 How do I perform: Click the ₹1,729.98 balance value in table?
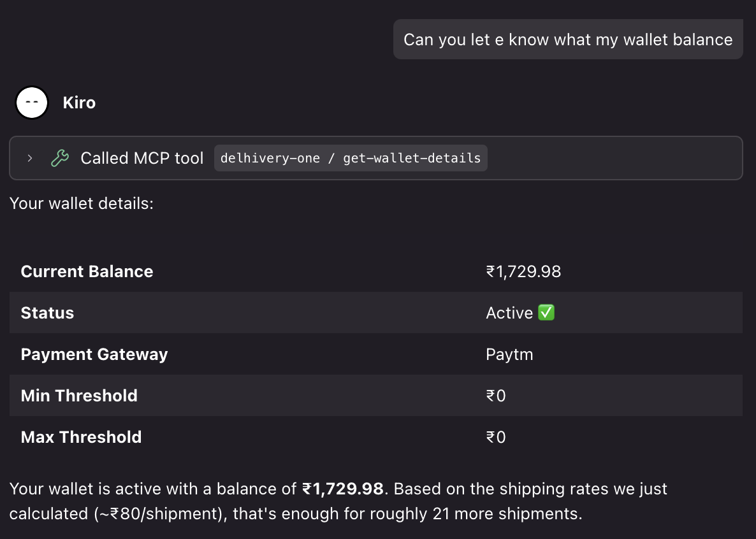(x=523, y=271)
